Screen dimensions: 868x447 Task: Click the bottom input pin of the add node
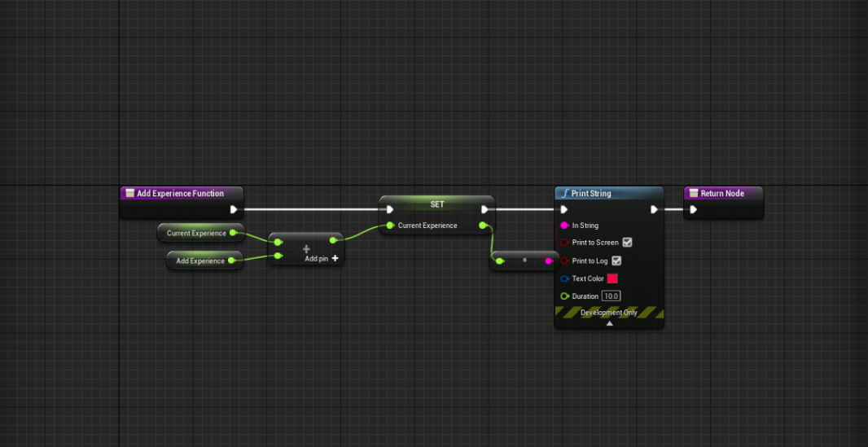(x=278, y=256)
